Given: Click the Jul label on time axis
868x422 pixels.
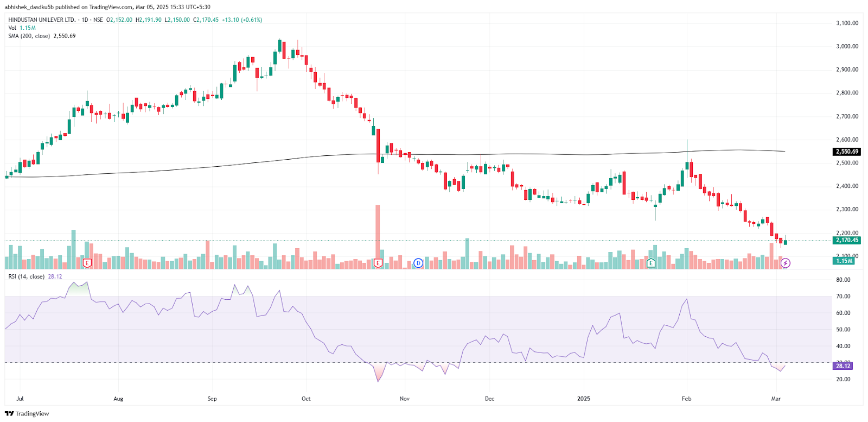Looking at the screenshot, I should tap(20, 399).
